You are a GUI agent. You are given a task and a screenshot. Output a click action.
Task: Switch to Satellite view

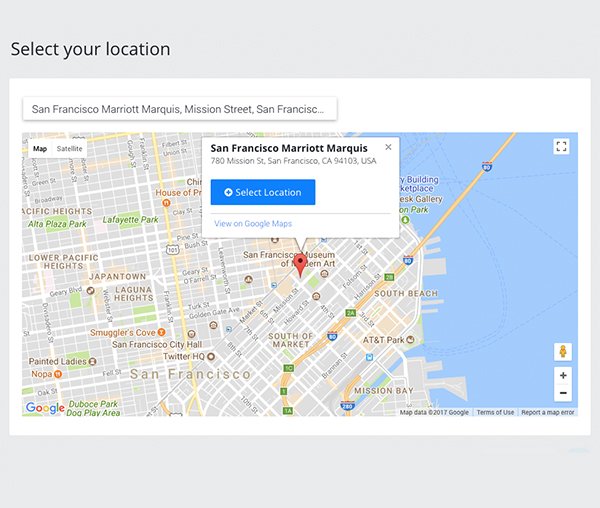click(69, 148)
